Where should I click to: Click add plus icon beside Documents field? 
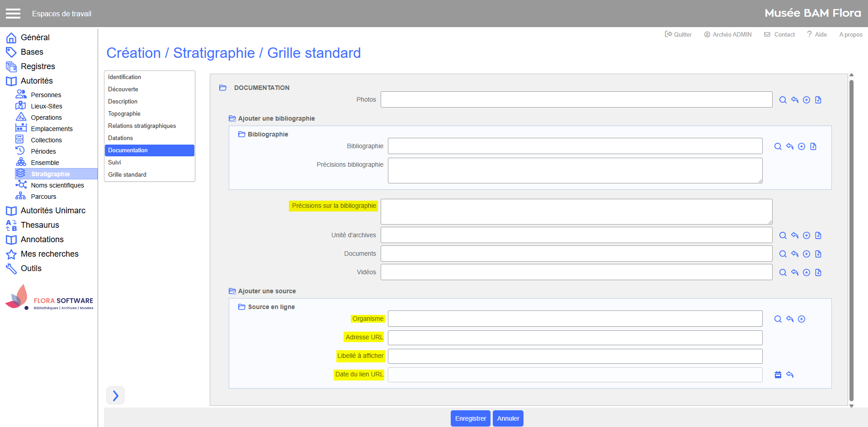coord(806,254)
